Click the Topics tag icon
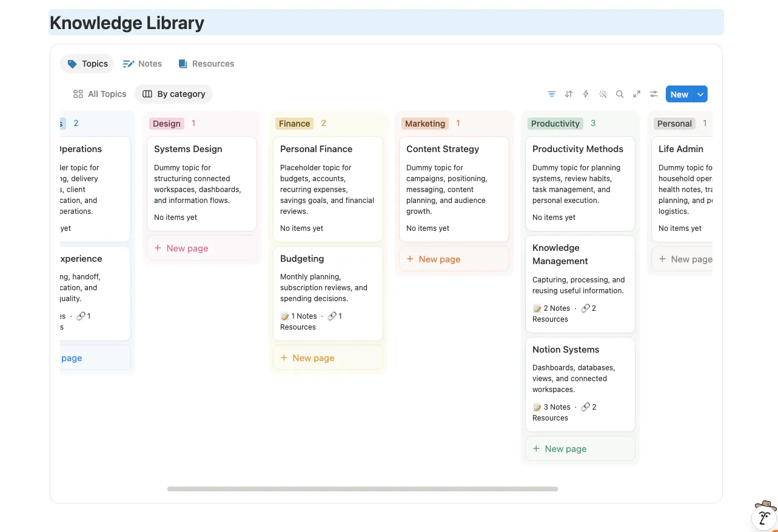Viewport: 778px width, 532px height. pos(72,64)
